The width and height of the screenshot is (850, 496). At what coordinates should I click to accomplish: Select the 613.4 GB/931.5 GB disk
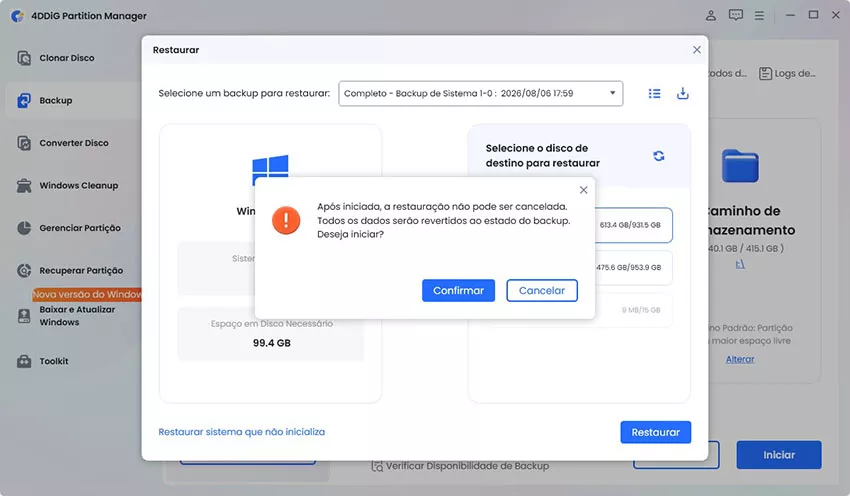click(x=633, y=225)
